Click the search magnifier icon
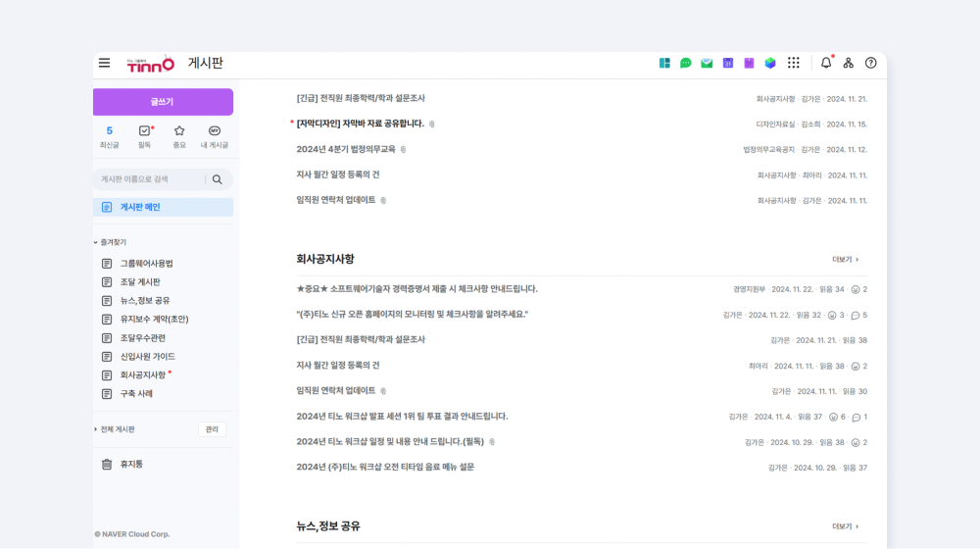 [x=218, y=179]
